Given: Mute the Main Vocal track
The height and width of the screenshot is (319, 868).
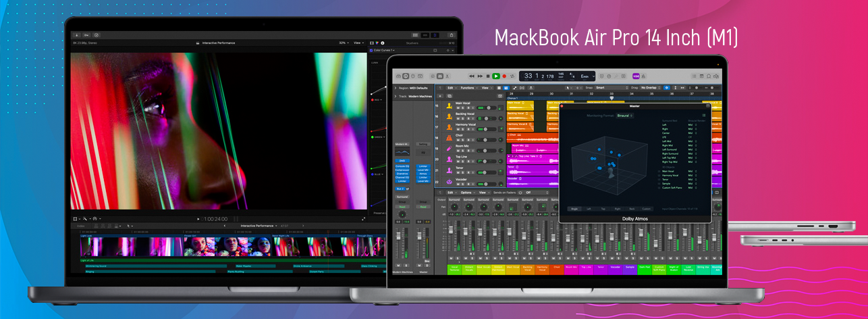Looking at the screenshot, I should tap(458, 108).
